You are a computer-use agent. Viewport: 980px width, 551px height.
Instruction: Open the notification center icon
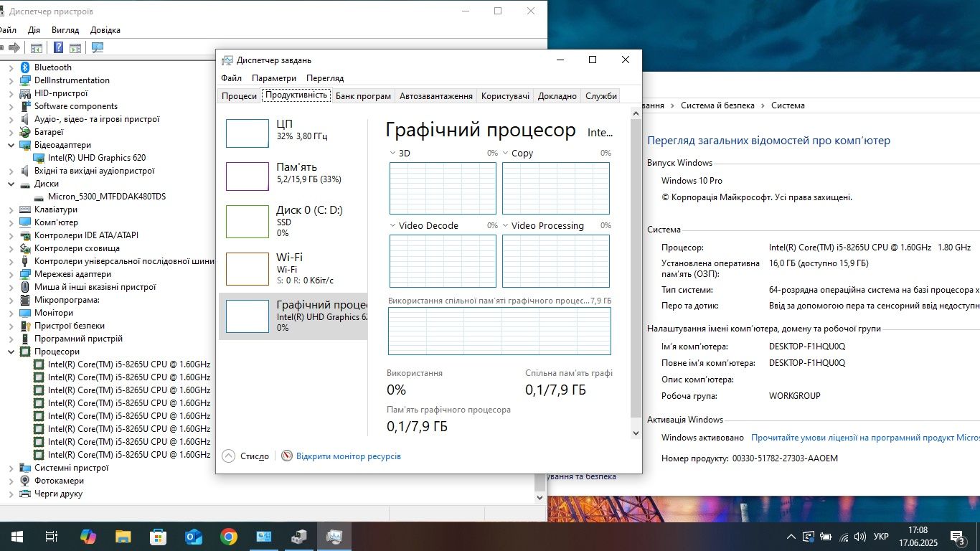click(x=958, y=537)
